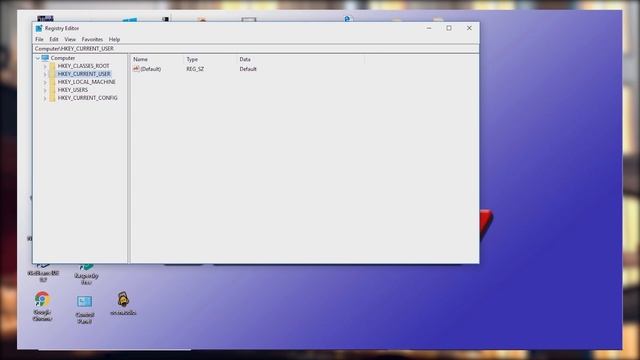Click the Computer monitor icon in tree

tap(45, 58)
